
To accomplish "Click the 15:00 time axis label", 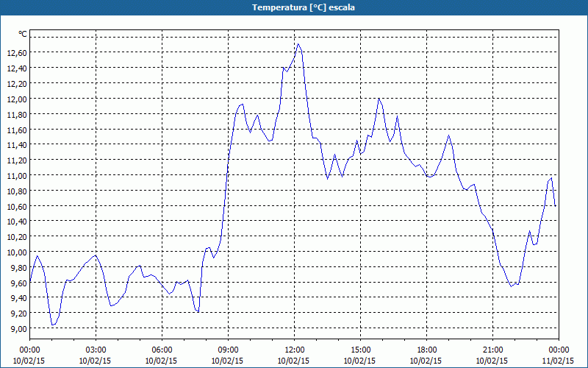I will coord(360,350).
